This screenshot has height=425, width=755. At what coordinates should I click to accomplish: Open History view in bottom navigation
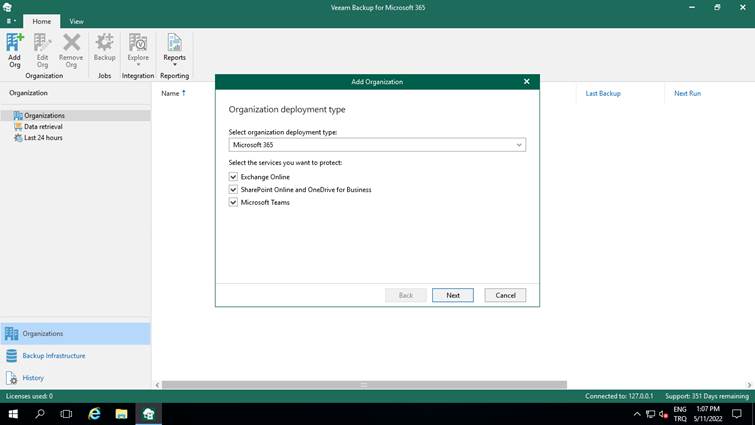[76, 378]
